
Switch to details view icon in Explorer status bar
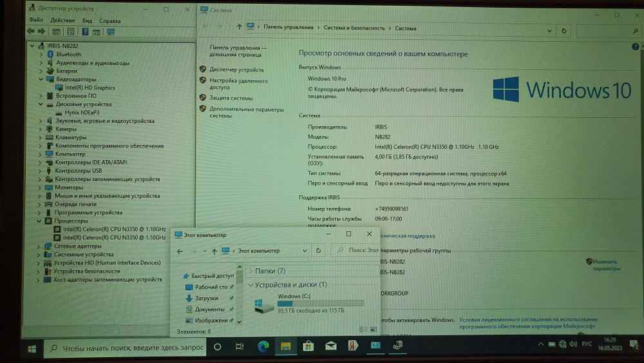pos(363,329)
